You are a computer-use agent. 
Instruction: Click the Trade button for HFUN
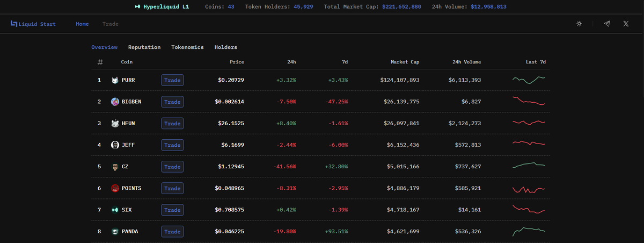(x=172, y=124)
